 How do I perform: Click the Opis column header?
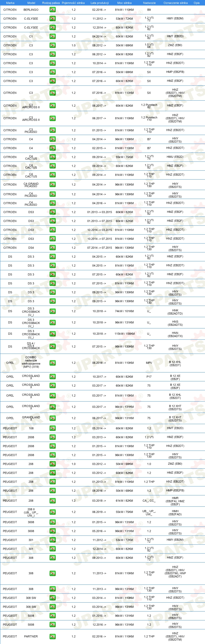[x=197, y=3]
